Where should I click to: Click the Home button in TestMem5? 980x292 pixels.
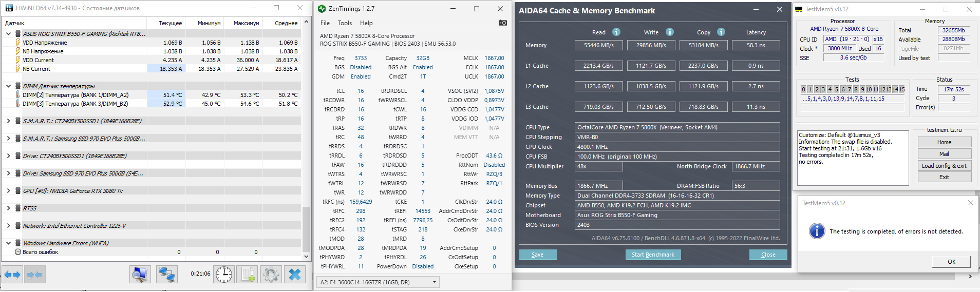[944, 142]
